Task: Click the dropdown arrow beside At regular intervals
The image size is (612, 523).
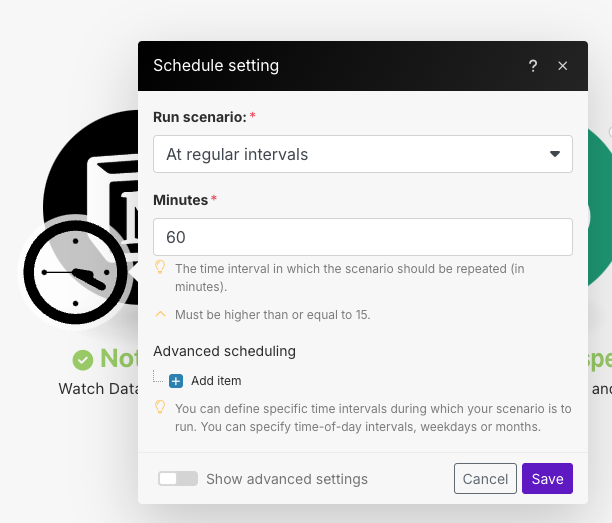Action: pyautogui.click(x=555, y=154)
